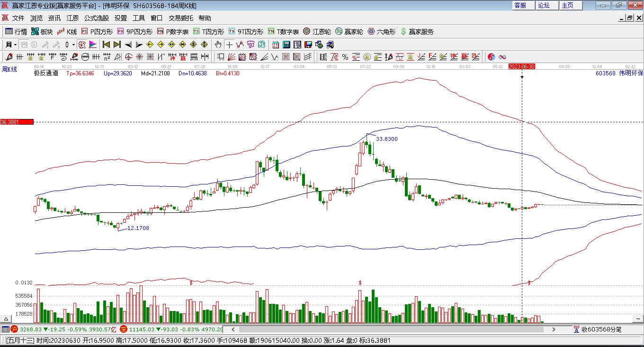
Task: Click the Up=29.3620 indicator value
Action: 117,73
